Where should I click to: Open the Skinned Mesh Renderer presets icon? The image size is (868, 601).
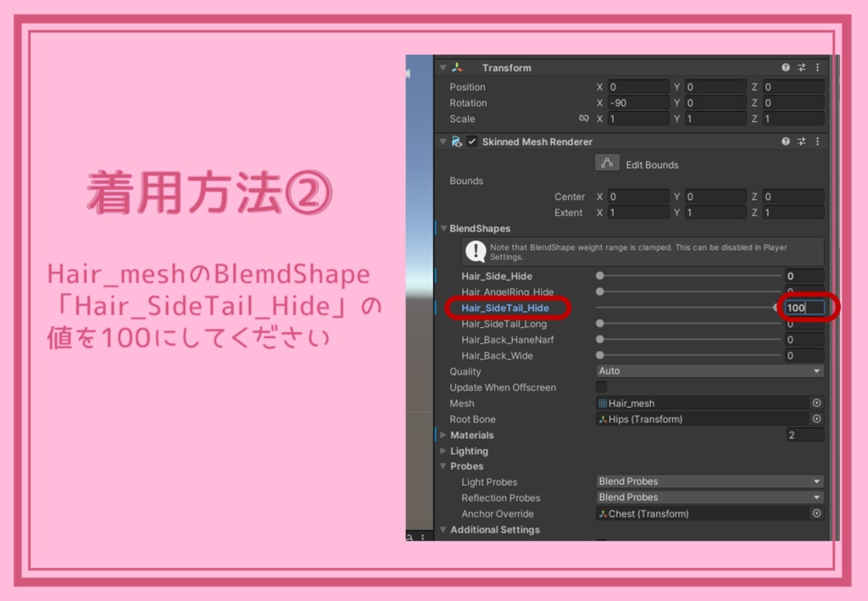[x=803, y=141]
